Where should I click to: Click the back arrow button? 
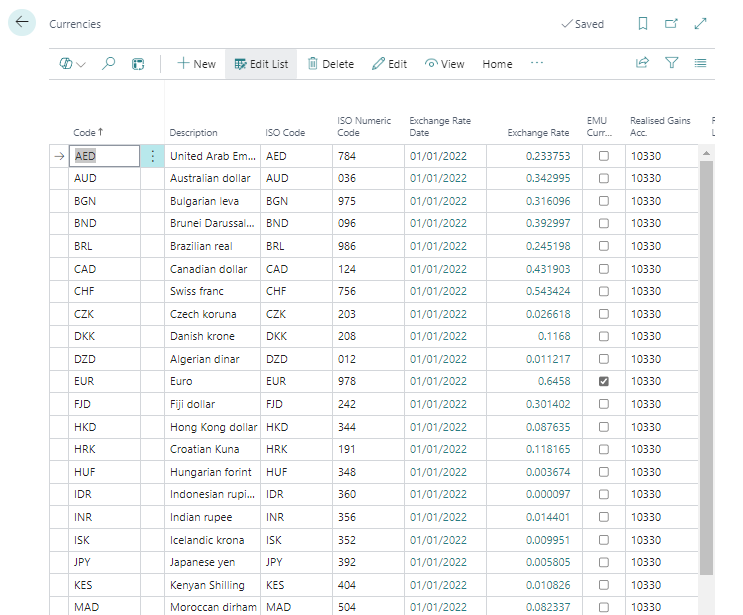click(x=22, y=22)
